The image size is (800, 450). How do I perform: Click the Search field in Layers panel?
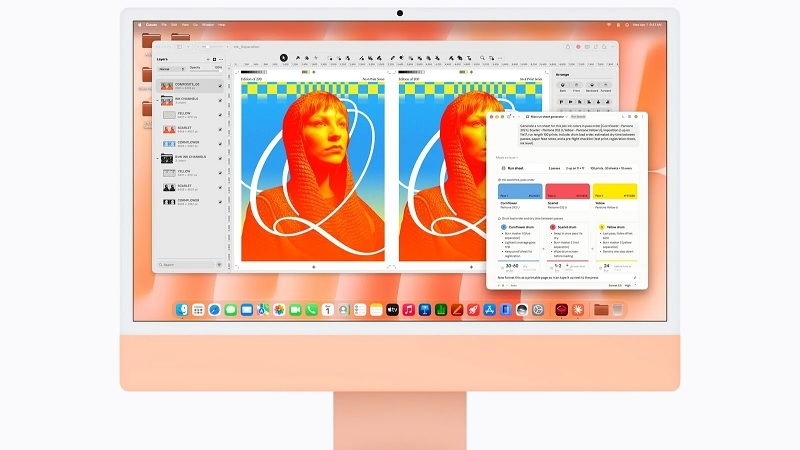pos(186,265)
